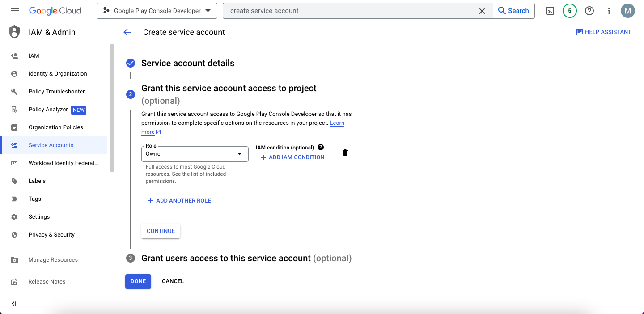The width and height of the screenshot is (644, 314).
Task: Click the Policy Troubleshooter wrench icon
Action: (14, 92)
